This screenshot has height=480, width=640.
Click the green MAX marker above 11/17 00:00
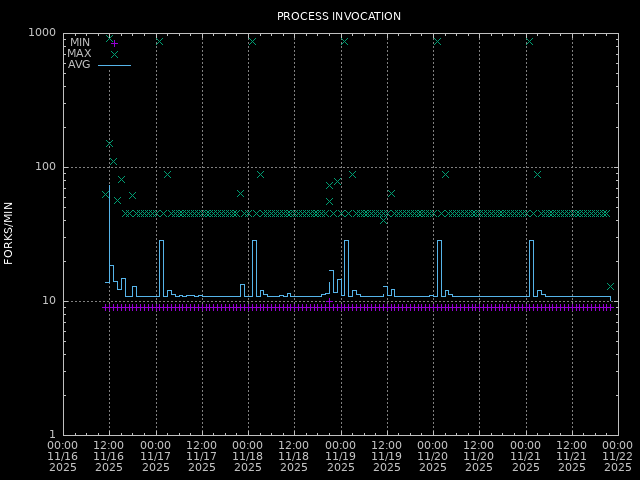tap(159, 41)
